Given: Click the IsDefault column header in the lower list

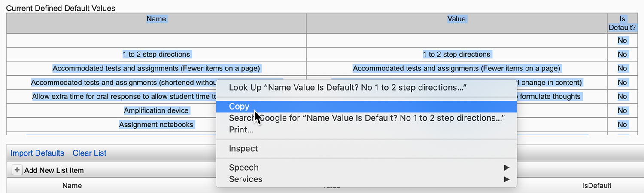Looking at the screenshot, I should (x=596, y=186).
